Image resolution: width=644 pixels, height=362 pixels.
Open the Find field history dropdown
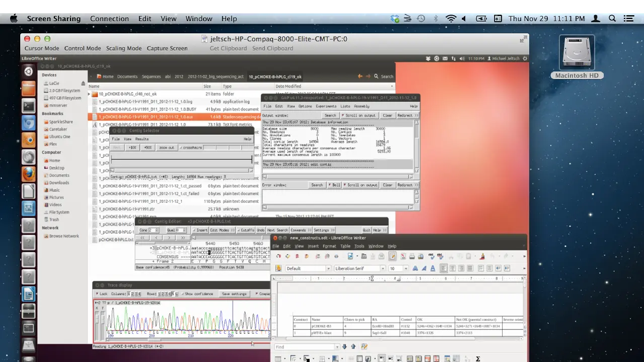tap(337, 347)
